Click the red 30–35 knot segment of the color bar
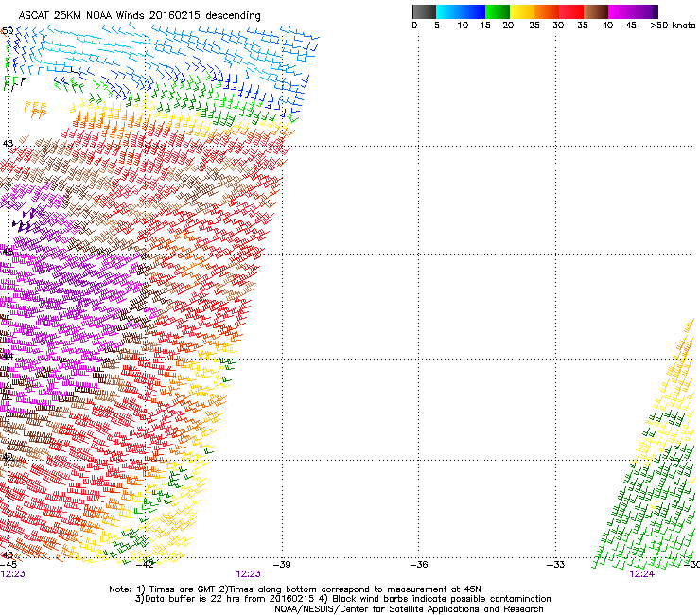 point(571,11)
